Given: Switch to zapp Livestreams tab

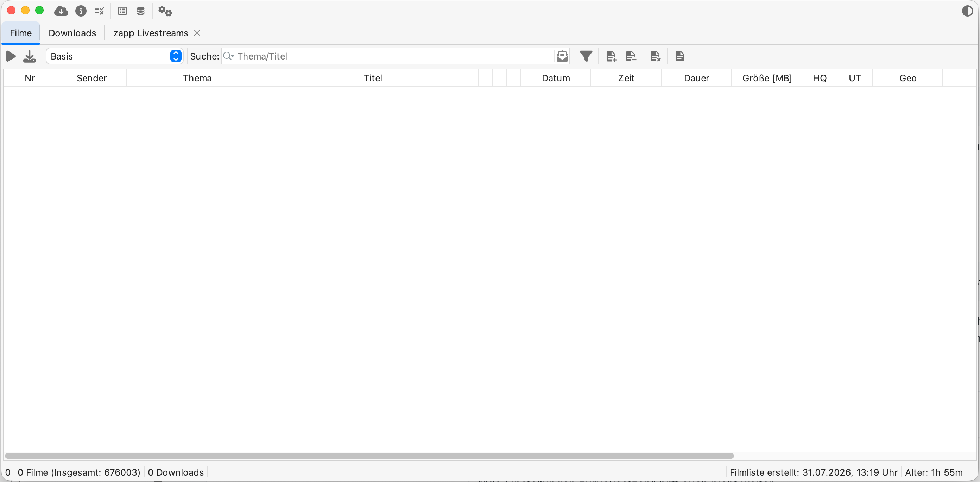Looking at the screenshot, I should (x=151, y=33).
